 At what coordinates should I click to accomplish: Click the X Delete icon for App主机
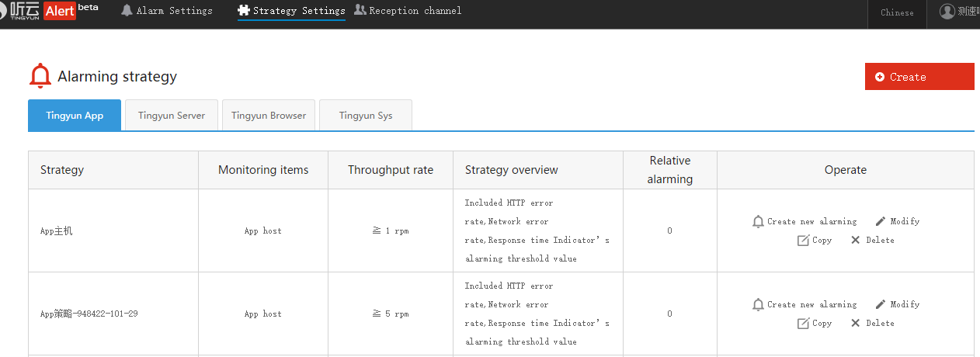[x=855, y=241]
